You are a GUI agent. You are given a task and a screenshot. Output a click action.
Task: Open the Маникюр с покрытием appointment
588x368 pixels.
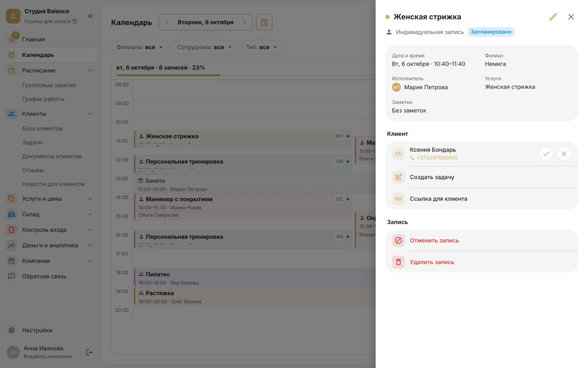point(243,207)
